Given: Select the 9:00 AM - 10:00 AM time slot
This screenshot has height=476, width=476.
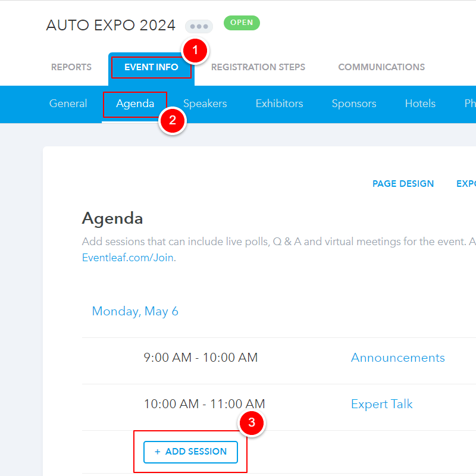Looking at the screenshot, I should (201, 358).
